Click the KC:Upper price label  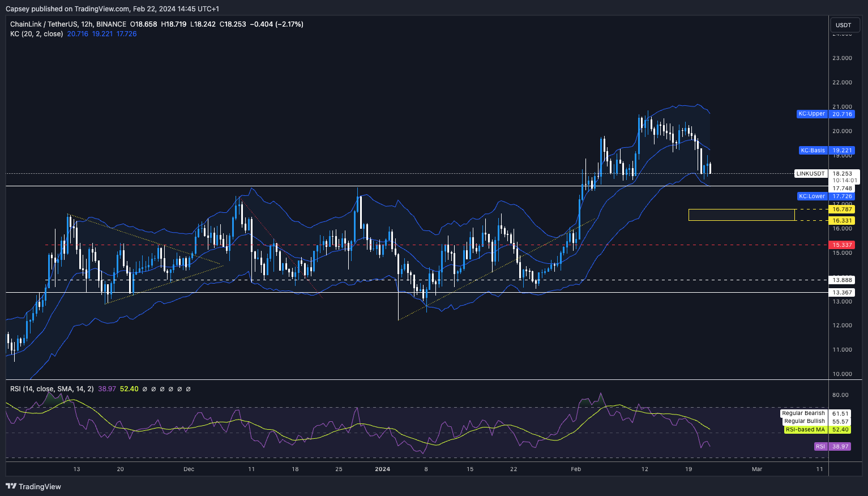click(811, 114)
